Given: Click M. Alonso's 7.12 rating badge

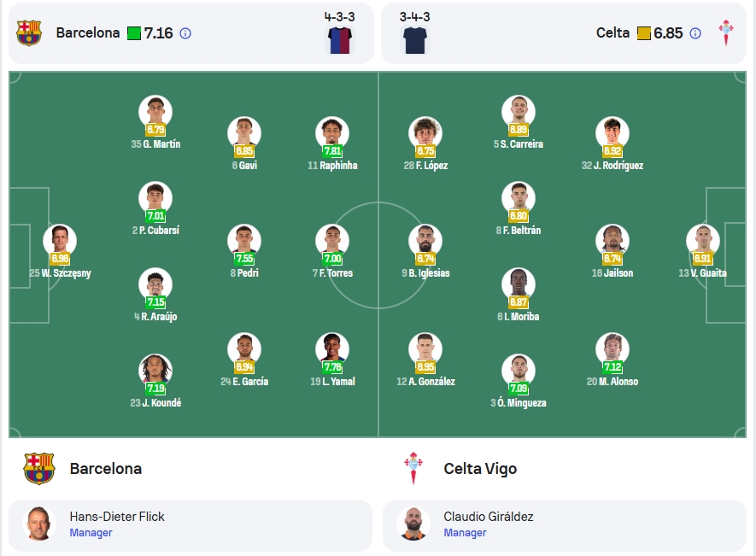Looking at the screenshot, I should point(612,367).
